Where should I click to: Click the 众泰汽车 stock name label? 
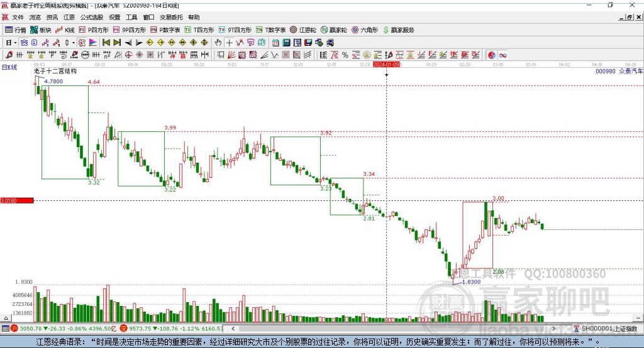click(631, 71)
